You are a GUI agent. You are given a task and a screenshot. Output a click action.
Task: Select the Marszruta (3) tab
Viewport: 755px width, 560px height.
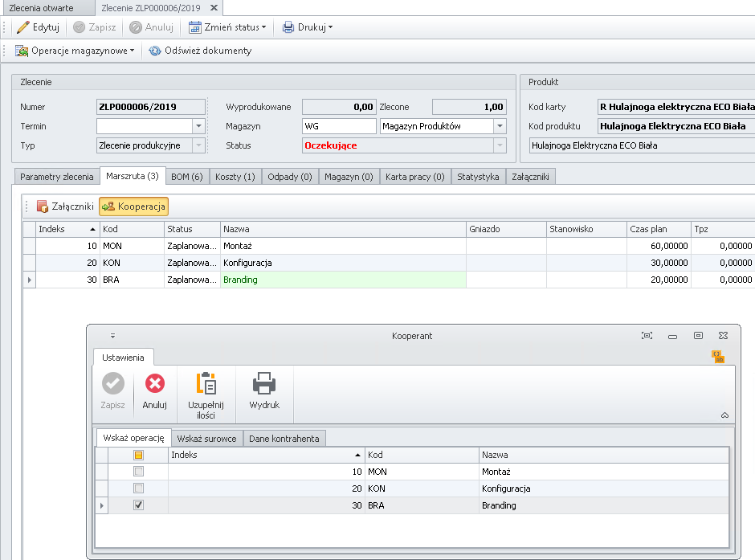[133, 176]
